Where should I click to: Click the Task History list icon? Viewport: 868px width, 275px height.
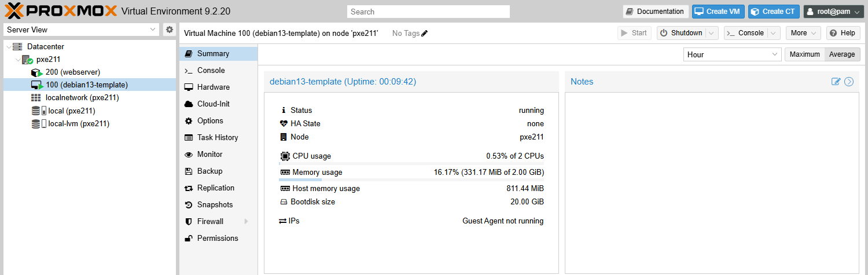coord(188,137)
